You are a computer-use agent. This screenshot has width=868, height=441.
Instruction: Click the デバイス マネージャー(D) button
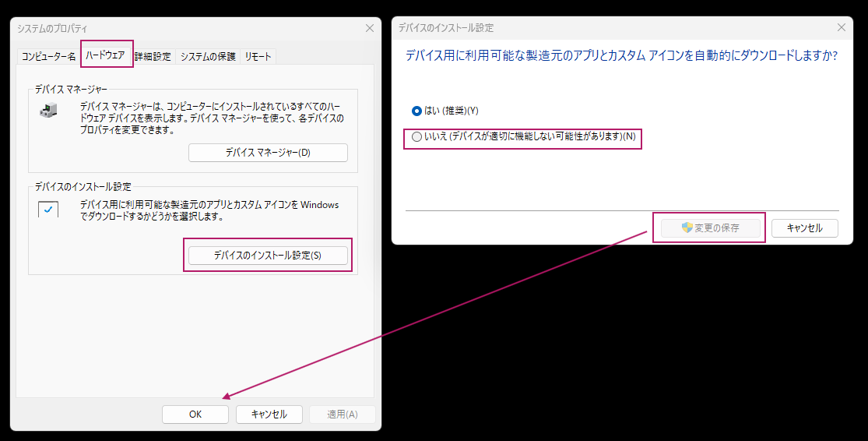pos(268,153)
